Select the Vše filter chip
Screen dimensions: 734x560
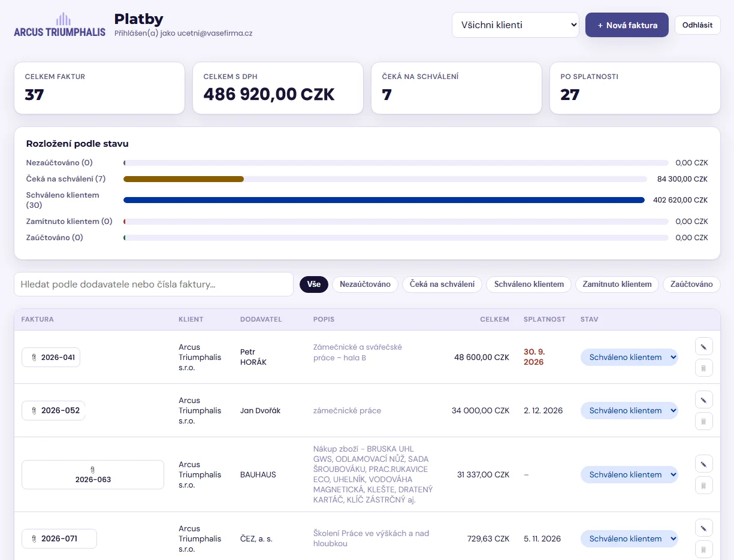pyautogui.click(x=314, y=284)
